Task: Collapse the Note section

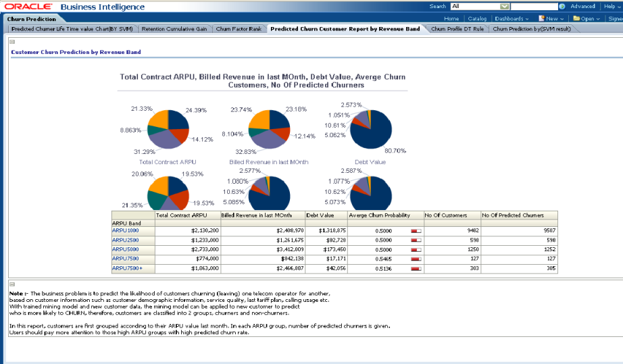Action: coord(12,284)
